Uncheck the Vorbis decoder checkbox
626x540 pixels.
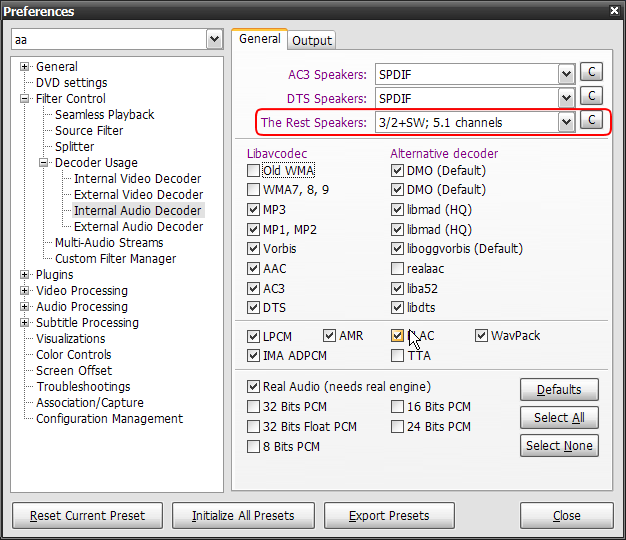255,249
